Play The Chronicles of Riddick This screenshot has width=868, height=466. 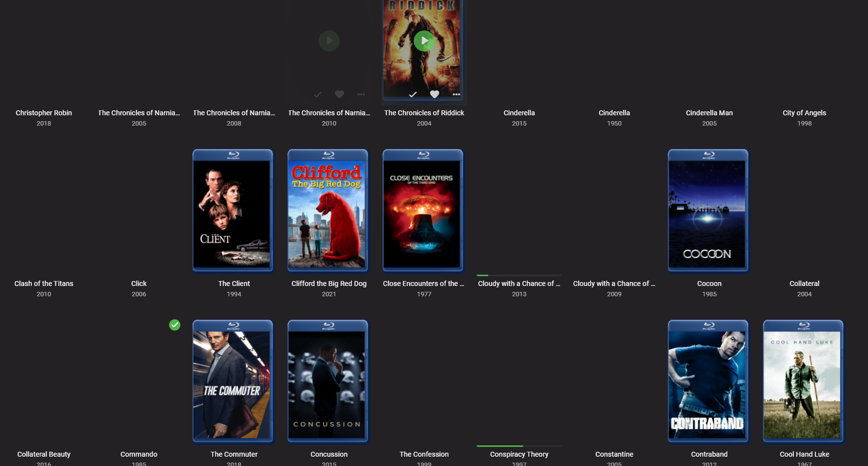click(x=424, y=41)
